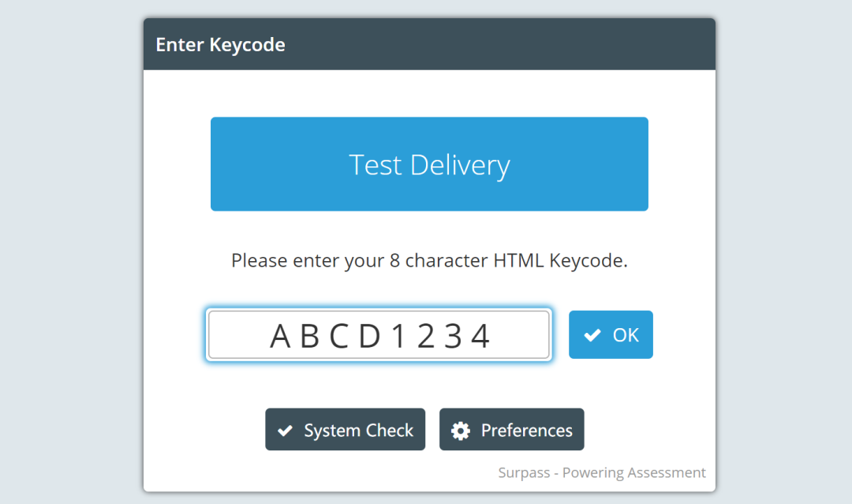
Task: Click the digit 2 in the keycode
Action: [425, 337]
